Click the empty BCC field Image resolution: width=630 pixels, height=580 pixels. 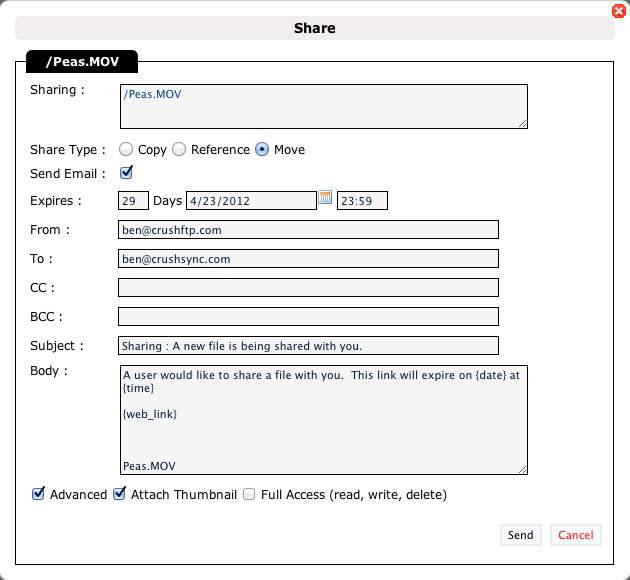(x=309, y=317)
